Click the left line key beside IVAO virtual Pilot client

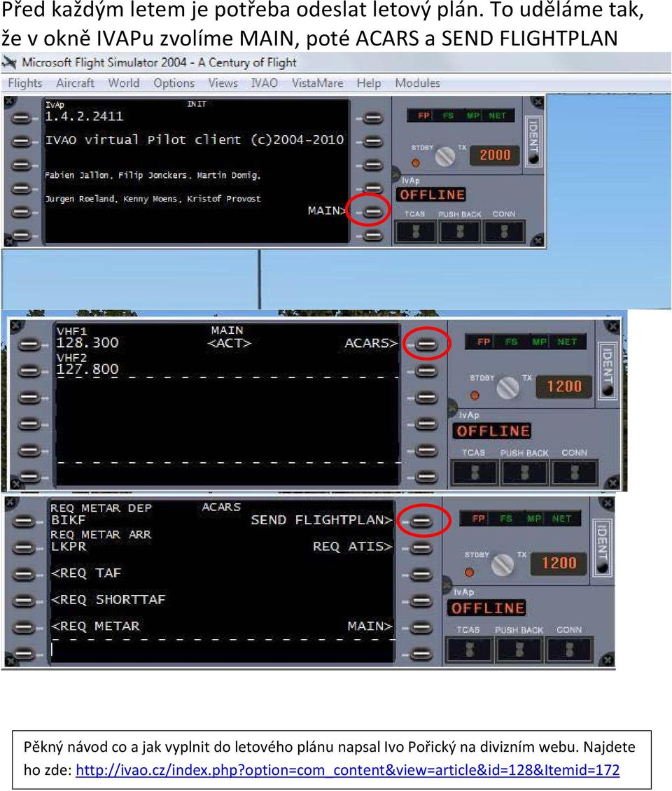tap(21, 141)
